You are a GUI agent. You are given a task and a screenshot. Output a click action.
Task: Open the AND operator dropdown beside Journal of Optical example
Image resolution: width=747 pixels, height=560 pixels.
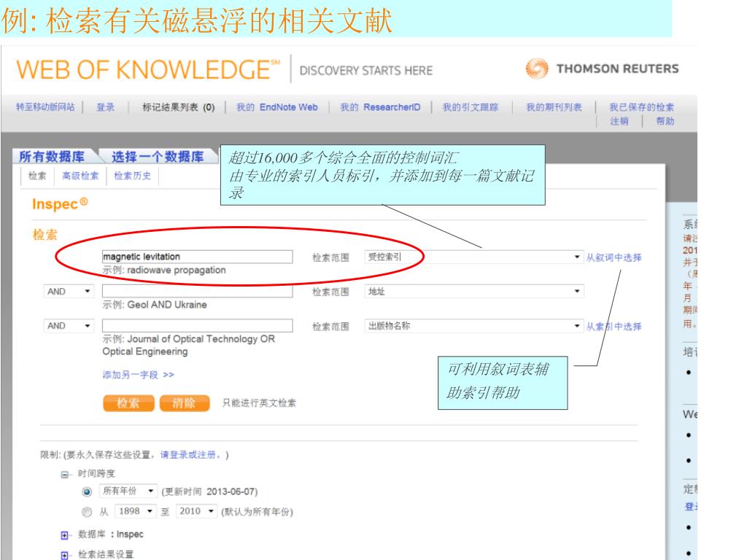coord(69,326)
